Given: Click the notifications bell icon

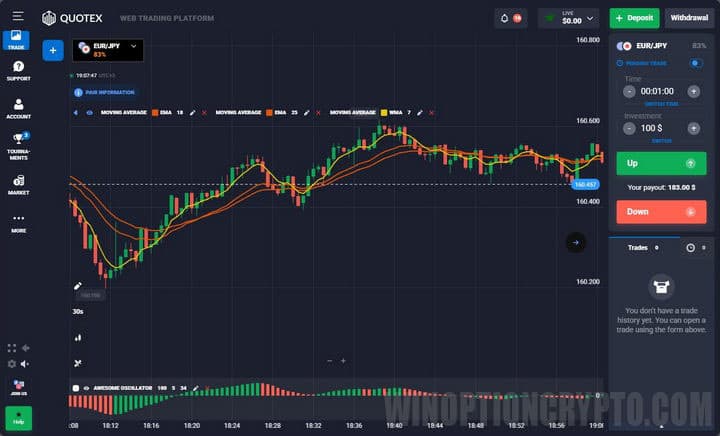Looking at the screenshot, I should [x=505, y=18].
